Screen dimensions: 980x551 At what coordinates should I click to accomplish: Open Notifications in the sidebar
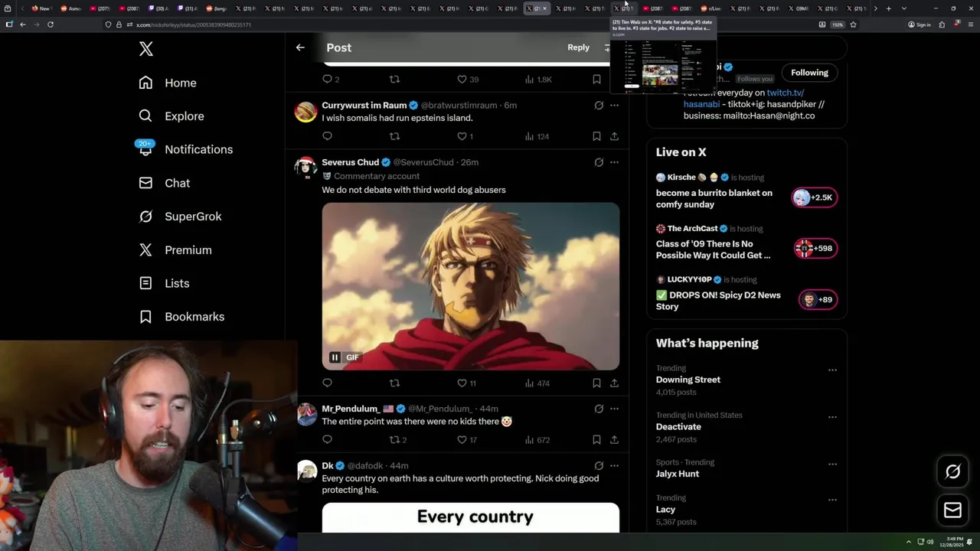coord(185,149)
